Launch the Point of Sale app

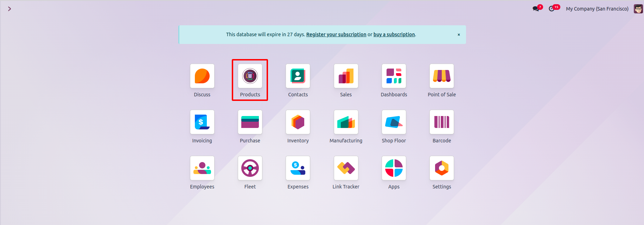(x=442, y=76)
